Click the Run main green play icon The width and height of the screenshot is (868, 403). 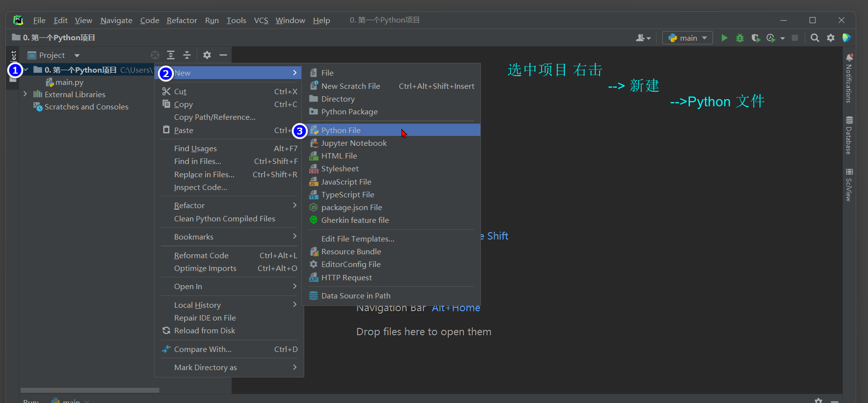point(724,38)
